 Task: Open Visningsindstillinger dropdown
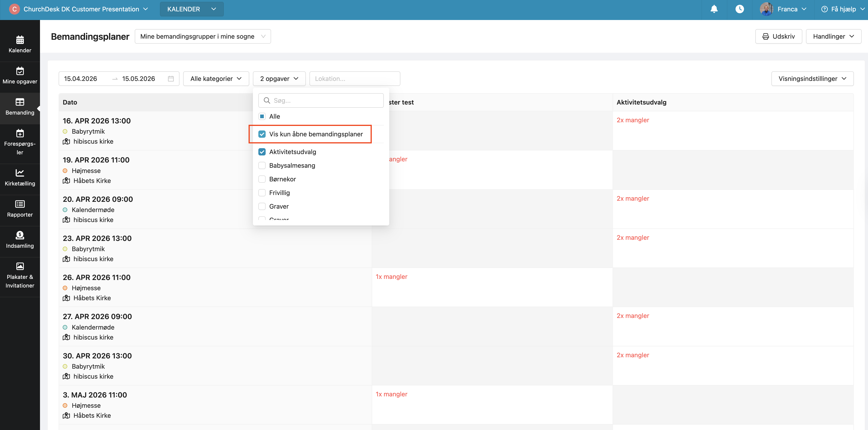click(812, 78)
